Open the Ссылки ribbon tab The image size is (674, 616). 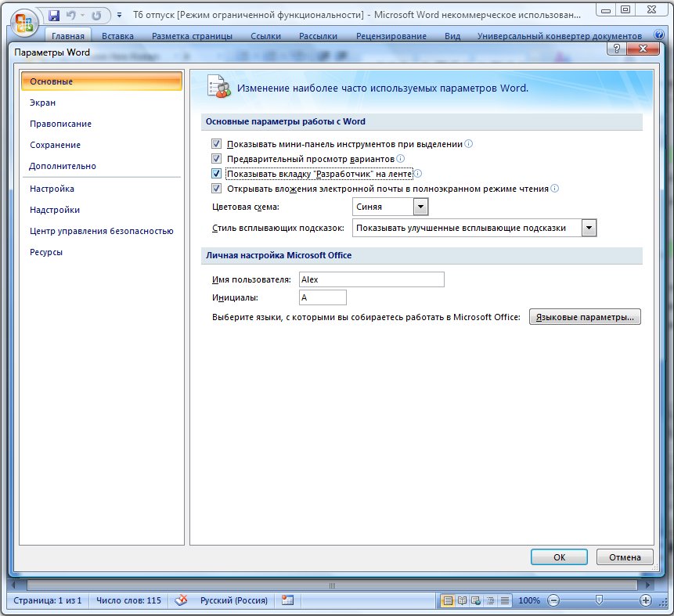pyautogui.click(x=265, y=36)
